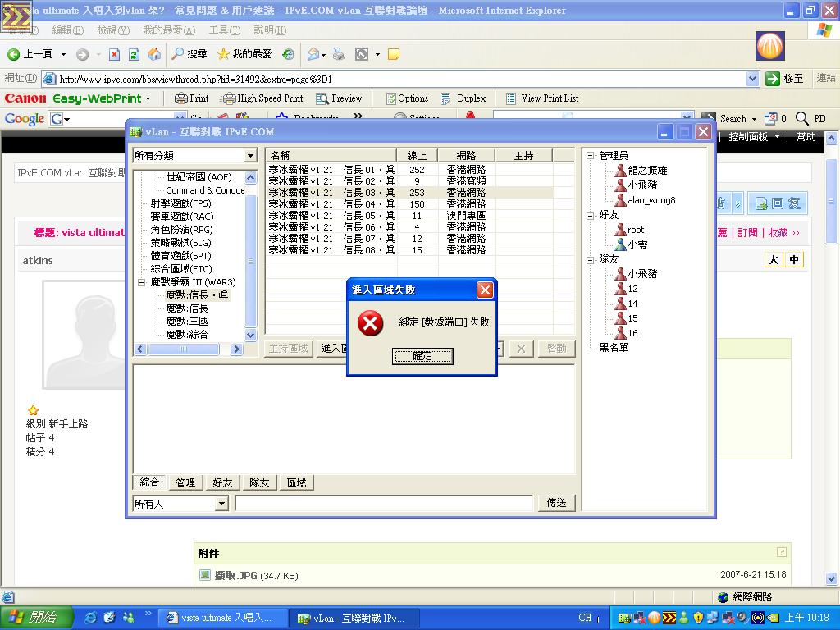840x630 pixels.
Task: Open the 搜尋 search panel
Action: point(194,54)
